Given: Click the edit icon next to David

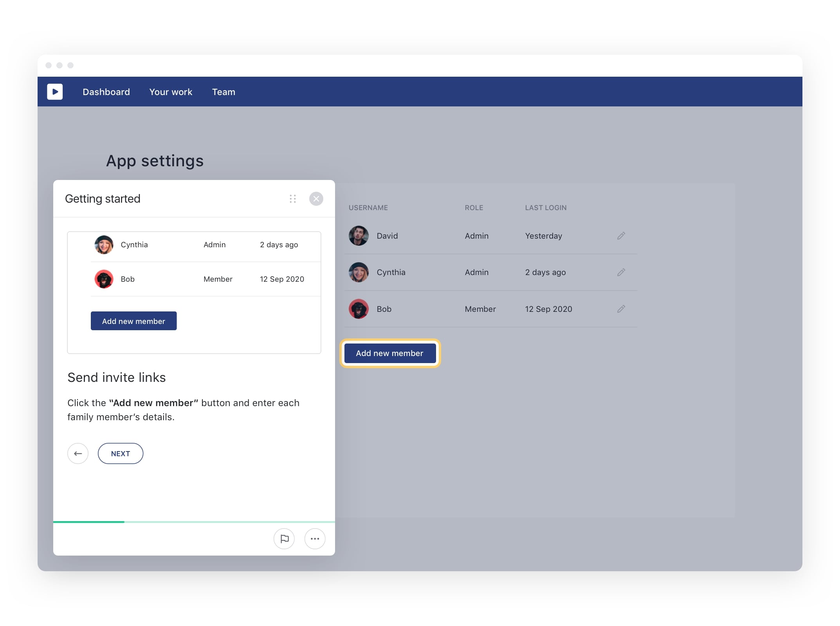Looking at the screenshot, I should tap(621, 236).
